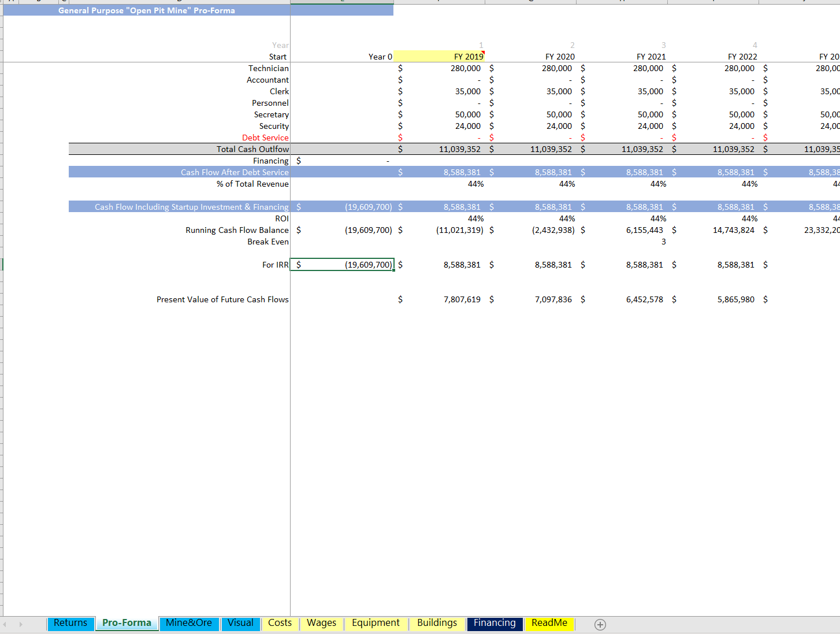Click the previous sheet navigation arrow
Screen dimensions: 840x634
point(5,625)
